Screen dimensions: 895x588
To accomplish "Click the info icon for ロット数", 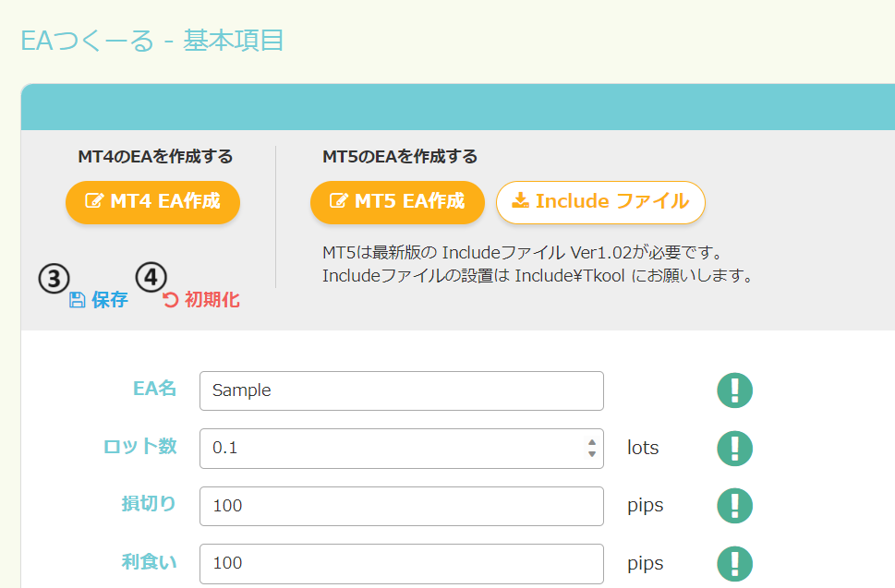I will pyautogui.click(x=734, y=449).
